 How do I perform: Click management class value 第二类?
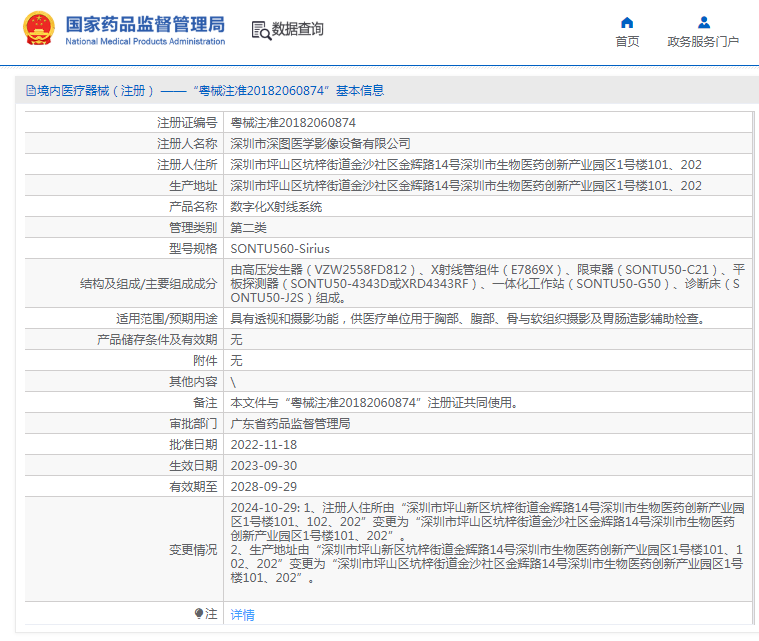[248, 228]
